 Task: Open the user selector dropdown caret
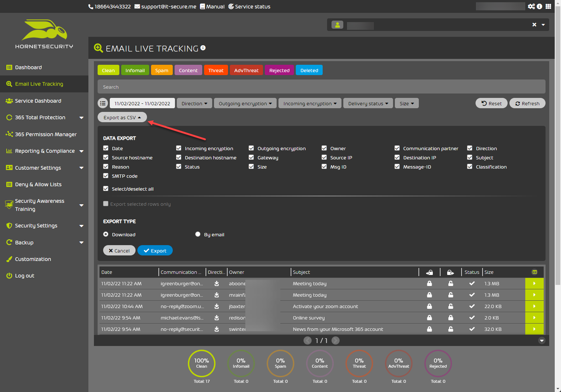tap(543, 25)
